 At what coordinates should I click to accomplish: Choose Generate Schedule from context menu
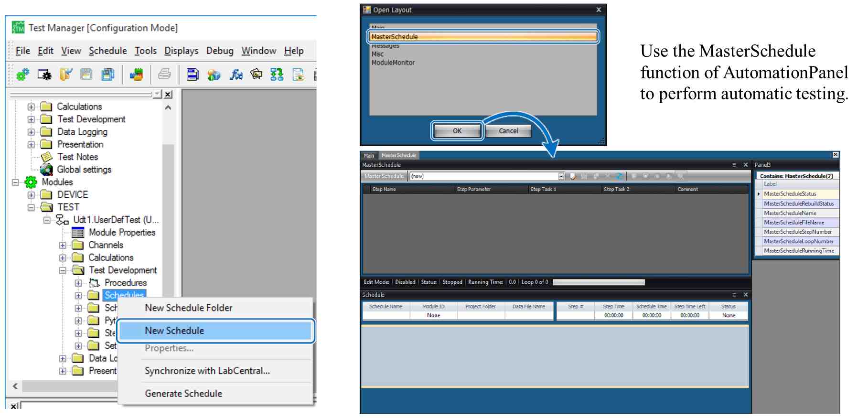(x=215, y=394)
